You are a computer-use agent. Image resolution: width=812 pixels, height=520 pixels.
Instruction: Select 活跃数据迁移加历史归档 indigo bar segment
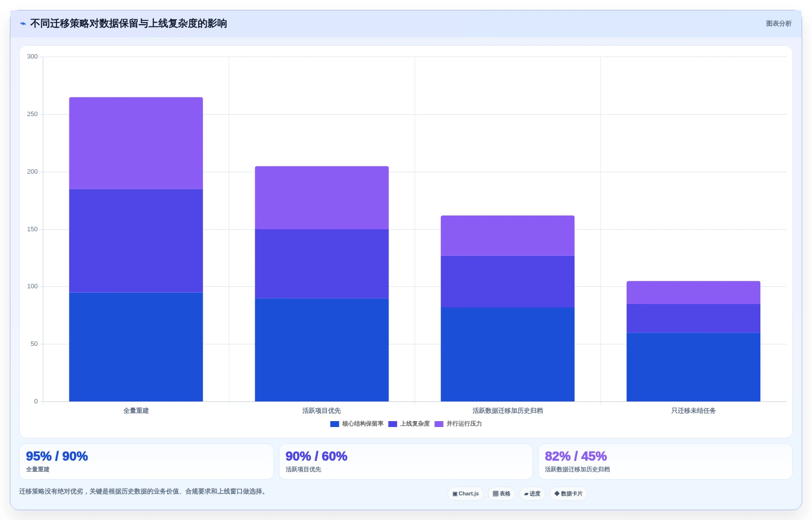pyautogui.click(x=508, y=281)
